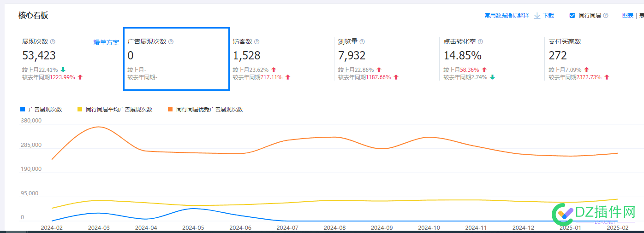Click the 较去年同期1187.66% text

click(x=364, y=77)
